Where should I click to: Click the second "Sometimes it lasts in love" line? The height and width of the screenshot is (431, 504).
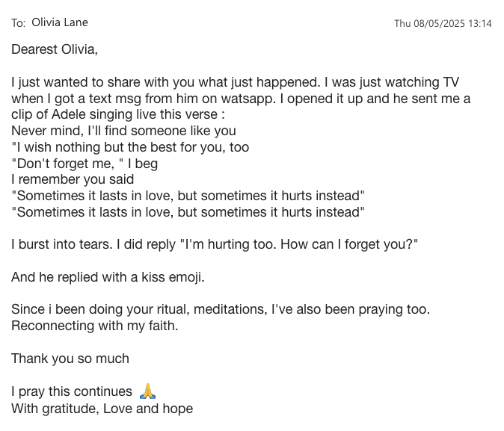pyautogui.click(x=188, y=212)
